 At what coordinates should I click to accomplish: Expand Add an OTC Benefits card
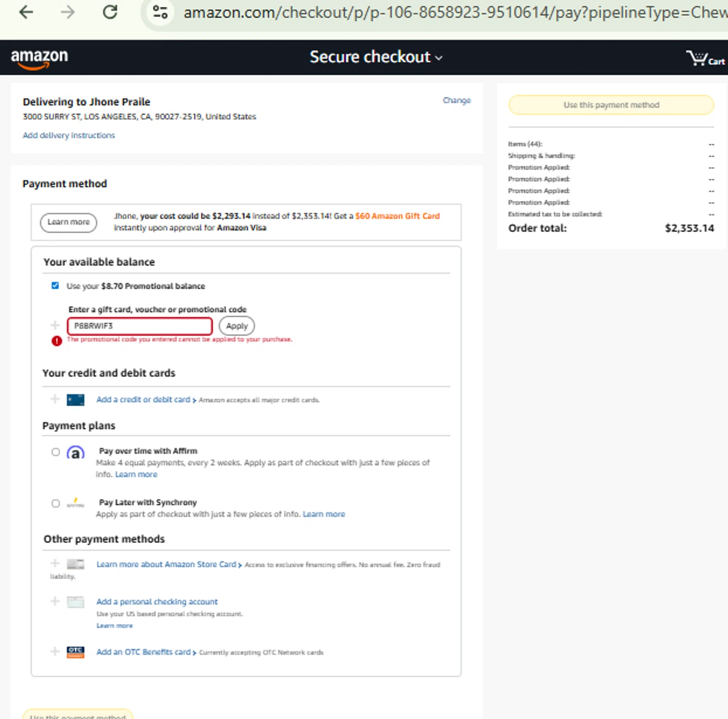[143, 652]
